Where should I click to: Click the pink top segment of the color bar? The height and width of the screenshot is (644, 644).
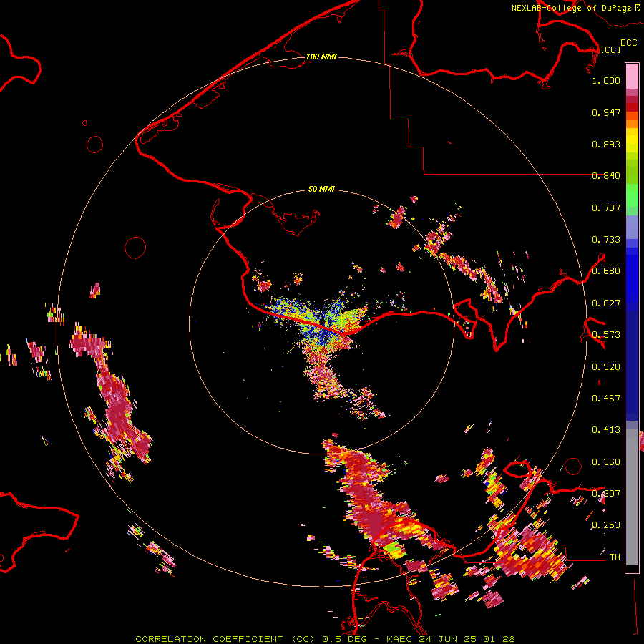(x=632, y=77)
